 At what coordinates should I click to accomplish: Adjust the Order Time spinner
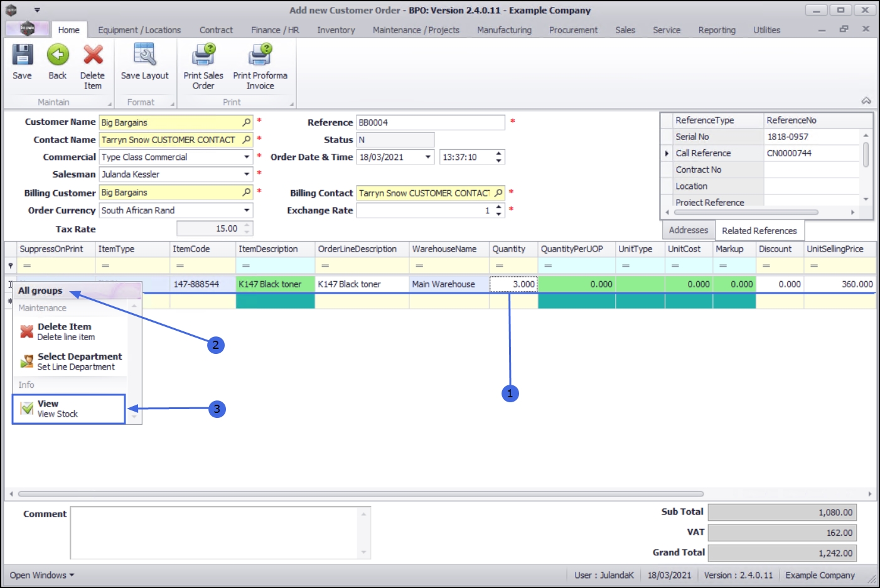[x=498, y=157]
